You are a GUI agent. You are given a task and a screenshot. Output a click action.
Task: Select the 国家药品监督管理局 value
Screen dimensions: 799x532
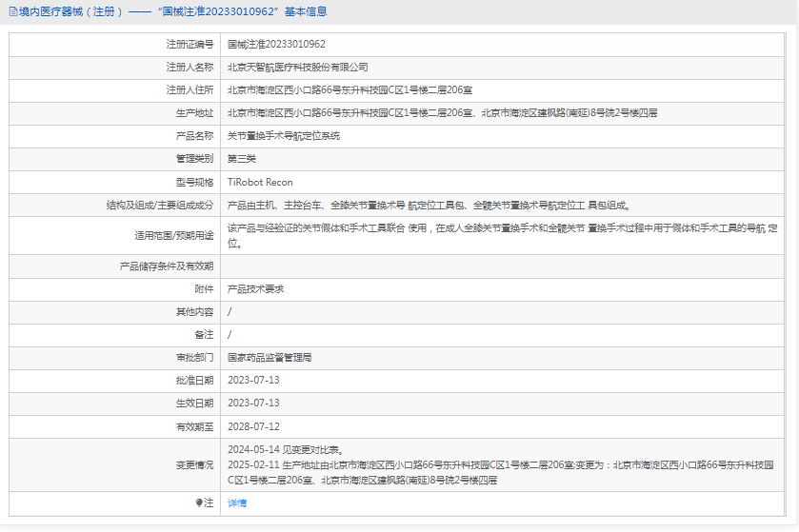click(270, 358)
